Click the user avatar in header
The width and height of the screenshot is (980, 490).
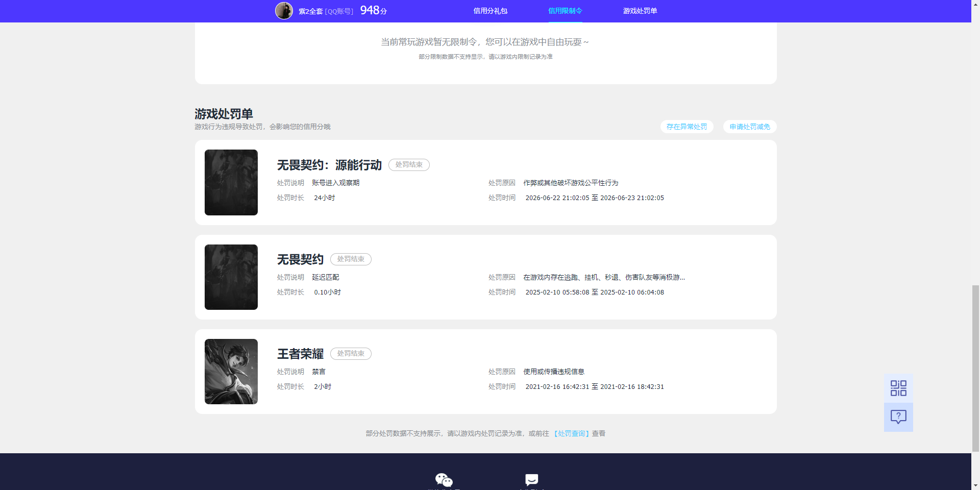pyautogui.click(x=284, y=11)
